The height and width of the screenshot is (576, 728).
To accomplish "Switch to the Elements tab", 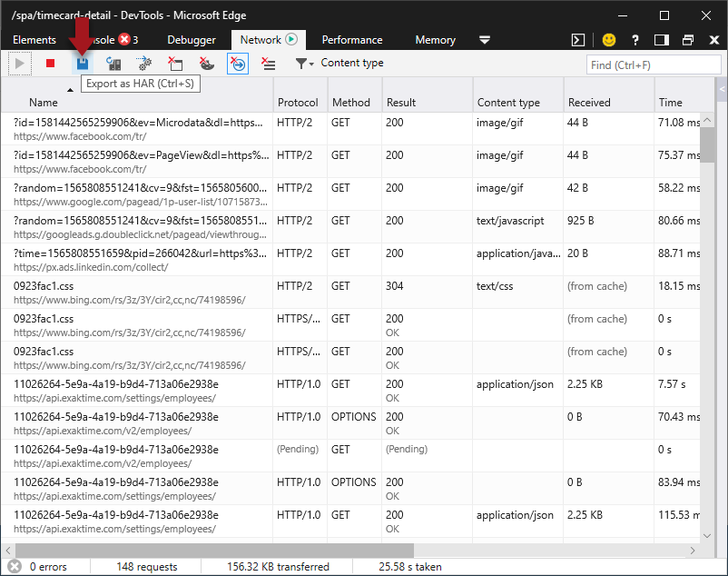I will click(x=34, y=40).
